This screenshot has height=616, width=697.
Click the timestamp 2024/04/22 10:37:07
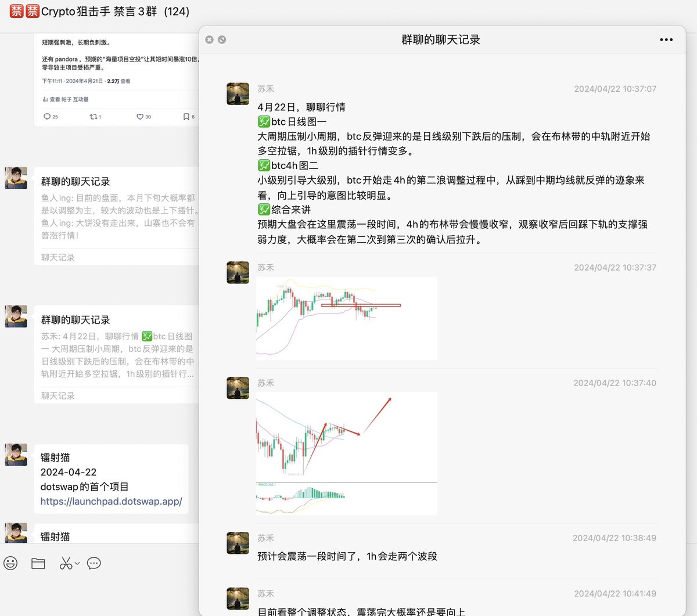615,89
